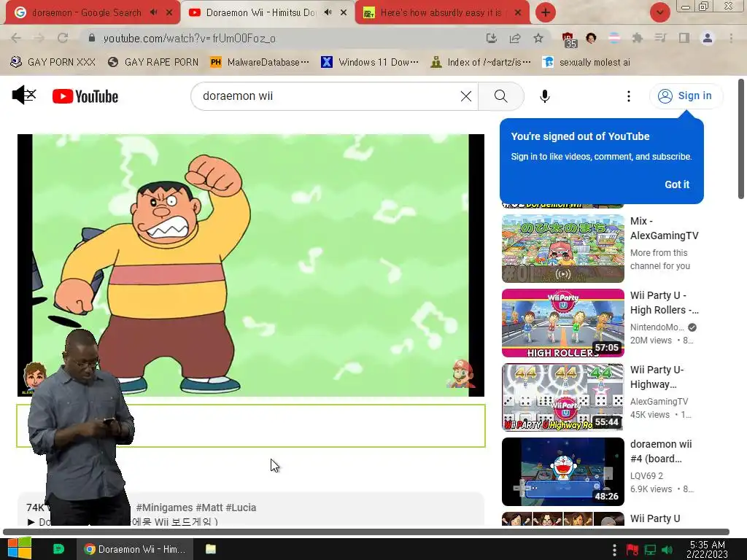
Task: Open the "Wii Party U - High Rollers" title
Action: tap(664, 303)
